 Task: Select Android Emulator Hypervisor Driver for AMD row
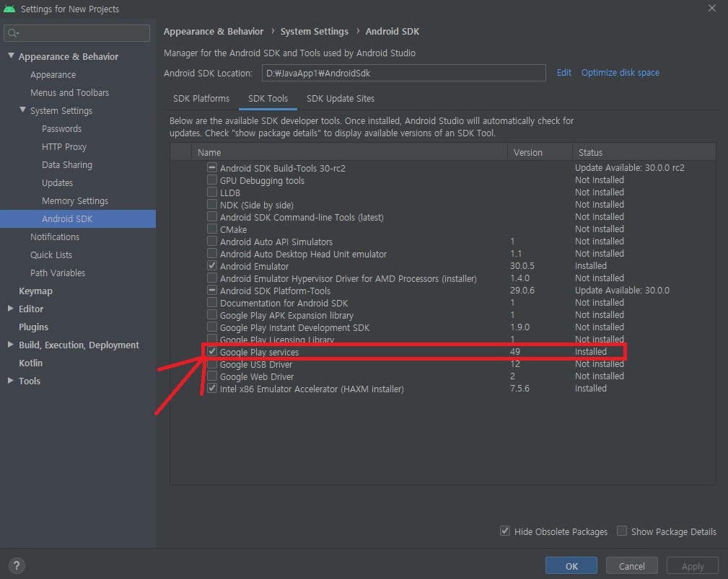tap(443, 278)
